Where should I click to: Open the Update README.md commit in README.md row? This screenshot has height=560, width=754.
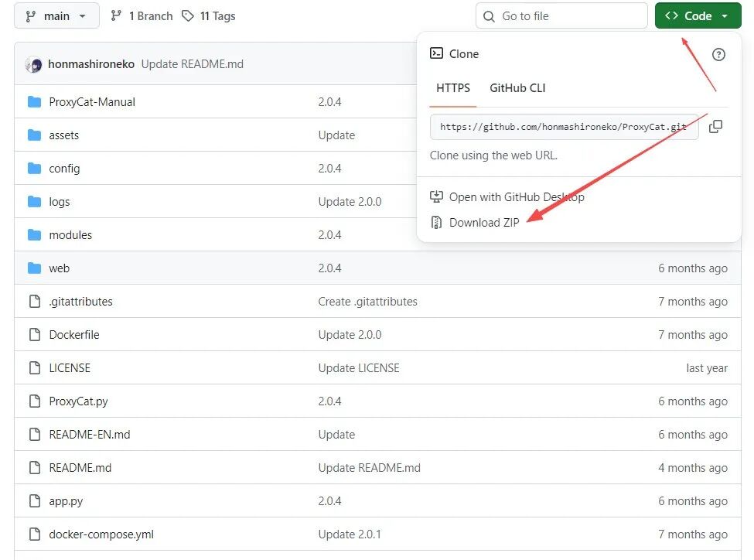click(x=370, y=468)
